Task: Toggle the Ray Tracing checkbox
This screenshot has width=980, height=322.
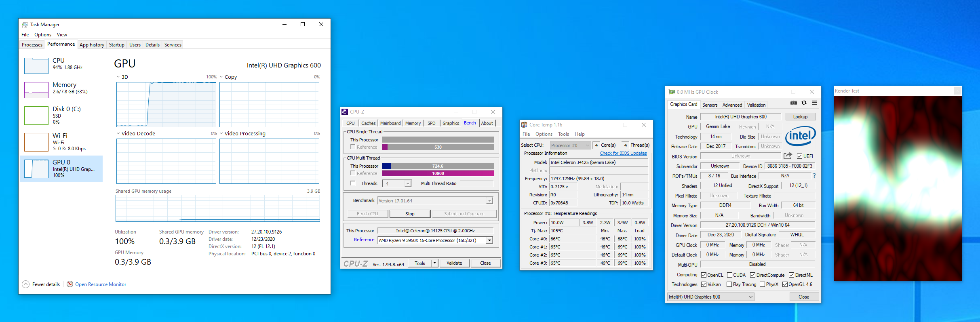Action: 729,284
